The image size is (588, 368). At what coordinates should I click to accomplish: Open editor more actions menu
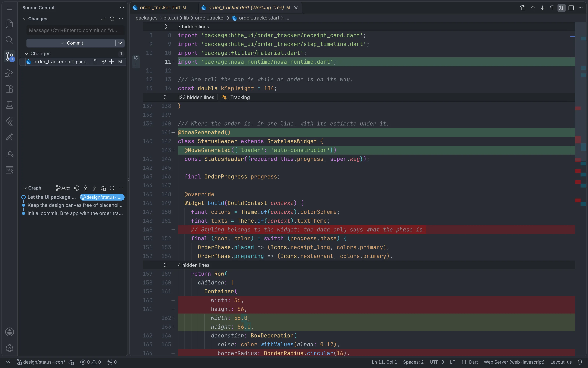[581, 8]
